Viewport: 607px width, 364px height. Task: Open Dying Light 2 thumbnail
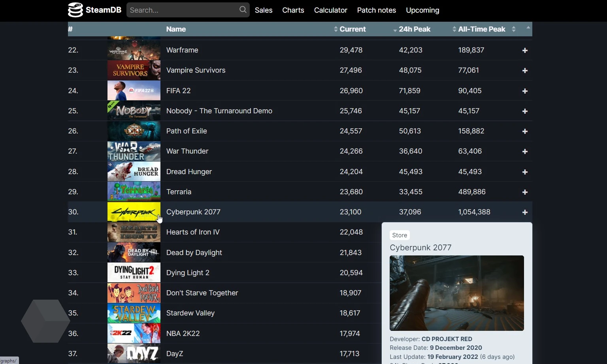(134, 272)
